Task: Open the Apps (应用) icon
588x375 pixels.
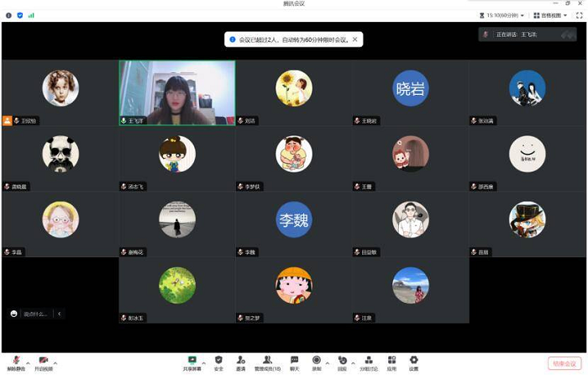Action: tap(391, 361)
